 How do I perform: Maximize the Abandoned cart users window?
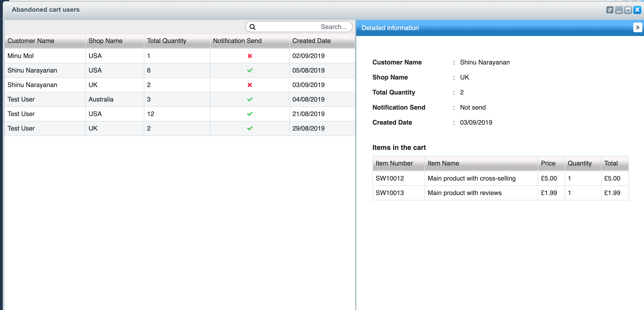pos(628,10)
